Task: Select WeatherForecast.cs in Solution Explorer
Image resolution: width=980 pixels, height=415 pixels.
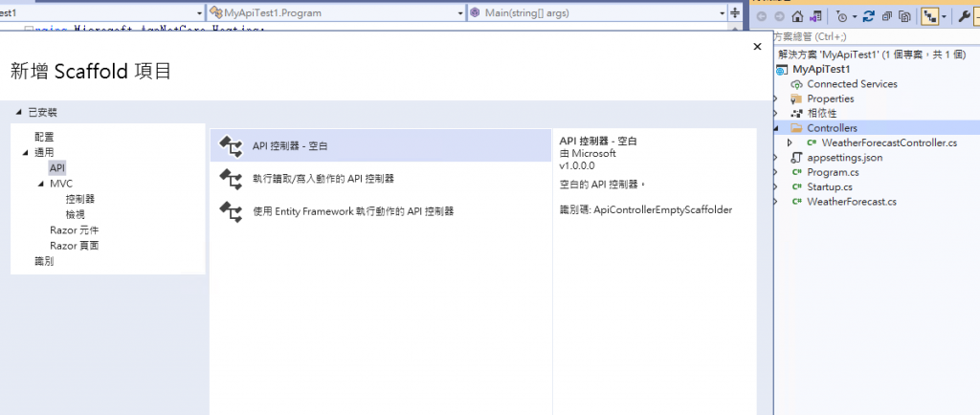Action: [x=851, y=202]
